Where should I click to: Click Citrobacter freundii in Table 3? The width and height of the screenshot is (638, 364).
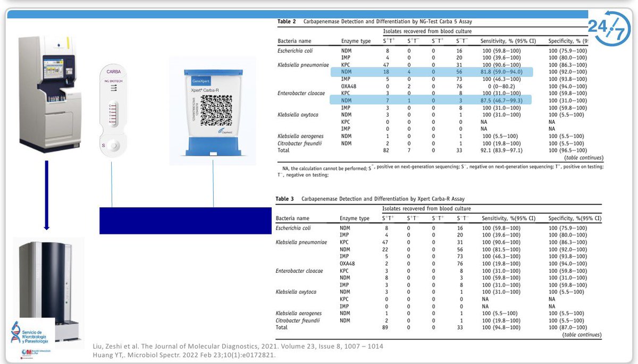click(x=298, y=321)
